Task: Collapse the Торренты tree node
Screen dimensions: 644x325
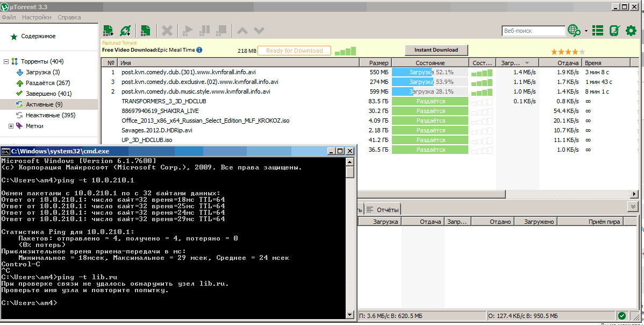Action: click(6, 61)
